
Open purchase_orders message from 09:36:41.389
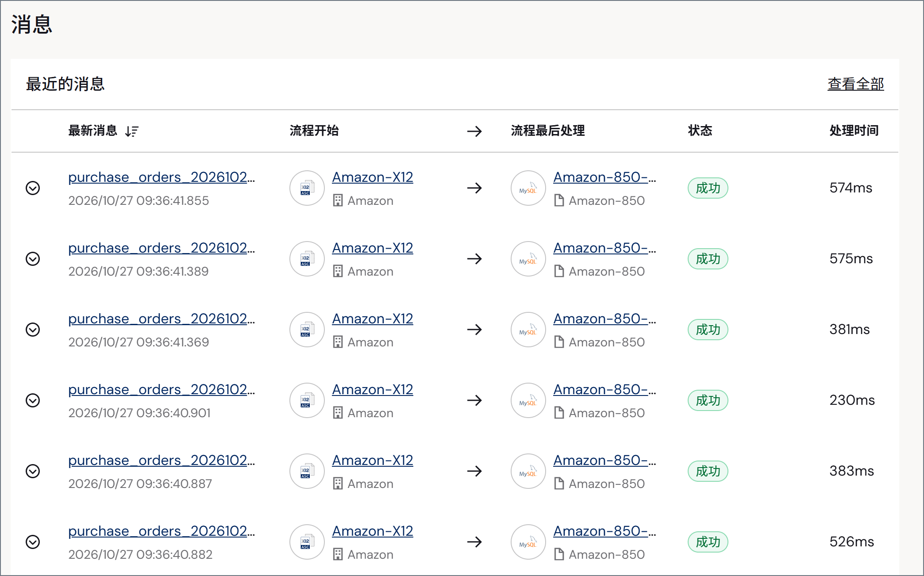tap(162, 248)
